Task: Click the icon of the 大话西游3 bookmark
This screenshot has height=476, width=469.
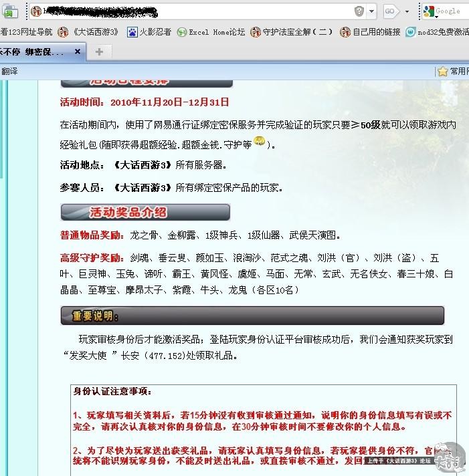Action: pos(63,32)
